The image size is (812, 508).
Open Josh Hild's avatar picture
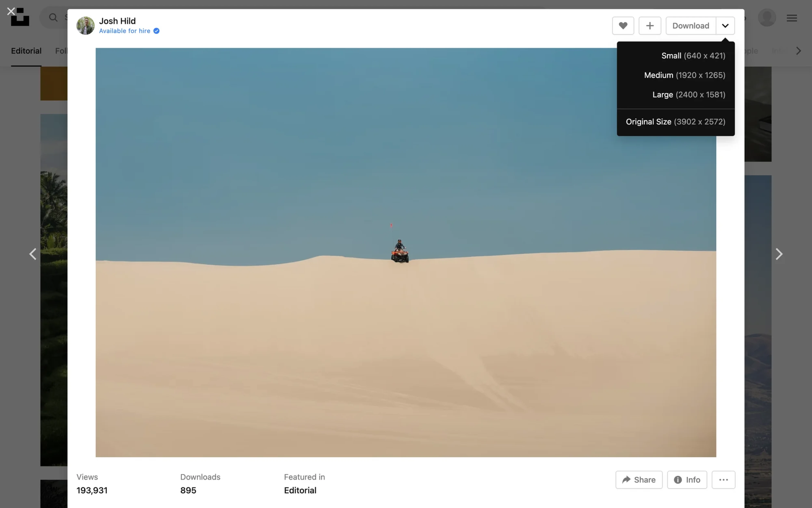85,26
